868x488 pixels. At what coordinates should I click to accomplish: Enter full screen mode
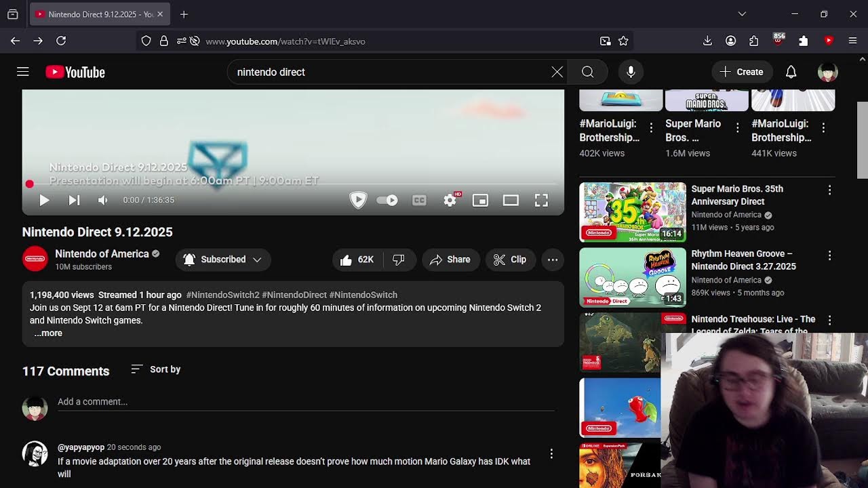pos(541,200)
